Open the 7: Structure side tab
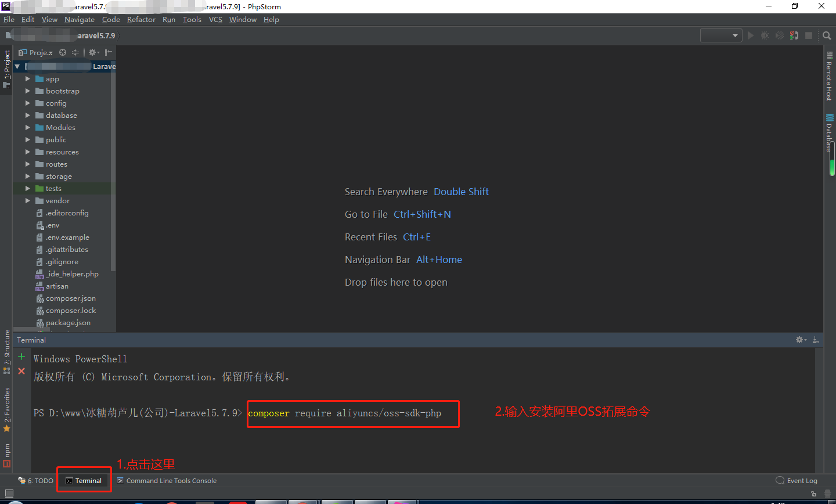The height and width of the screenshot is (504, 836). [x=6, y=352]
